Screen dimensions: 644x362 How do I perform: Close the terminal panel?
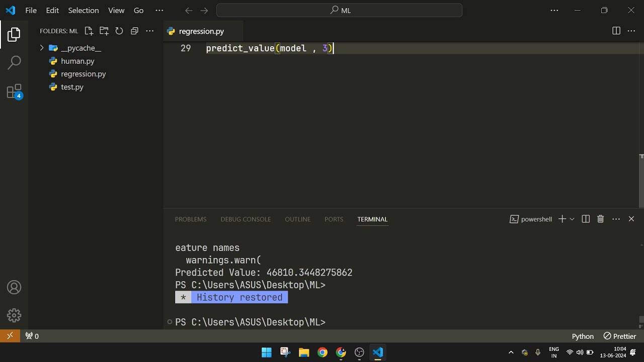631,219
